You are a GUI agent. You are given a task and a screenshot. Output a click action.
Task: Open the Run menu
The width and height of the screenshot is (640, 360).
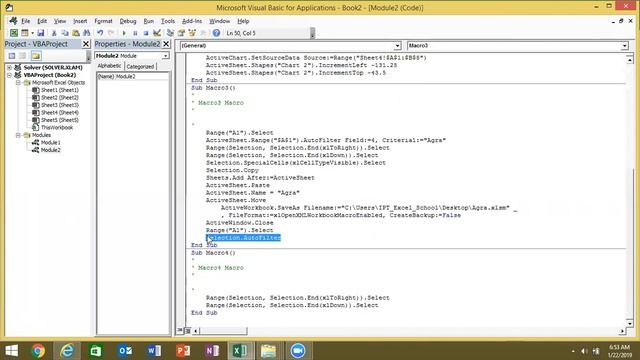tap(149, 21)
